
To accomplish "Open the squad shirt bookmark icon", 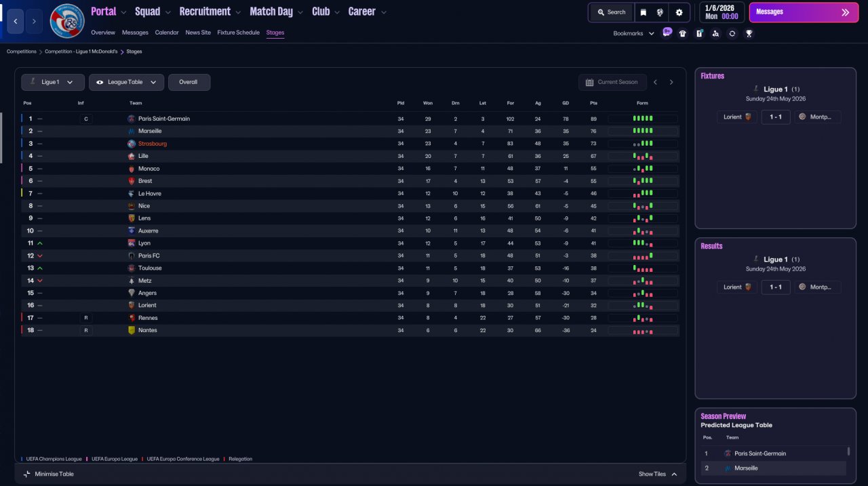I will [x=683, y=33].
